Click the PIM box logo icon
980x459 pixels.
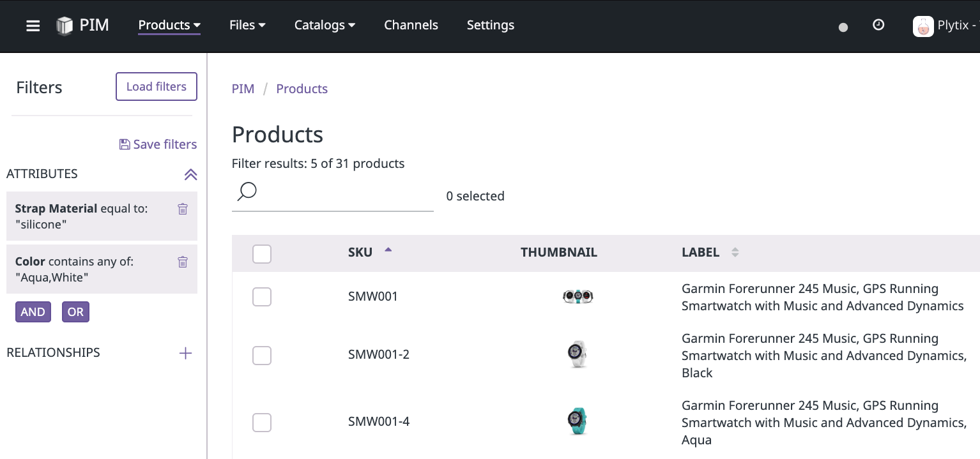click(65, 26)
